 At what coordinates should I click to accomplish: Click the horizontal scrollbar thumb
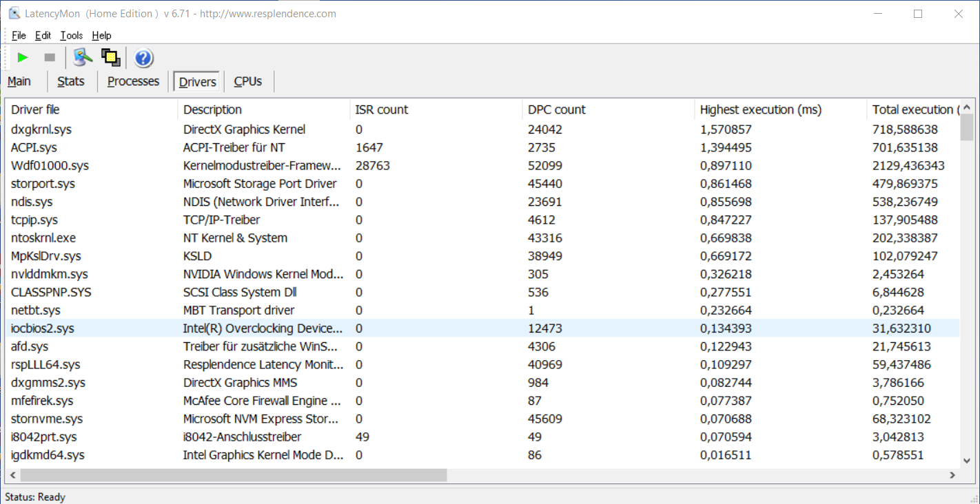click(234, 475)
